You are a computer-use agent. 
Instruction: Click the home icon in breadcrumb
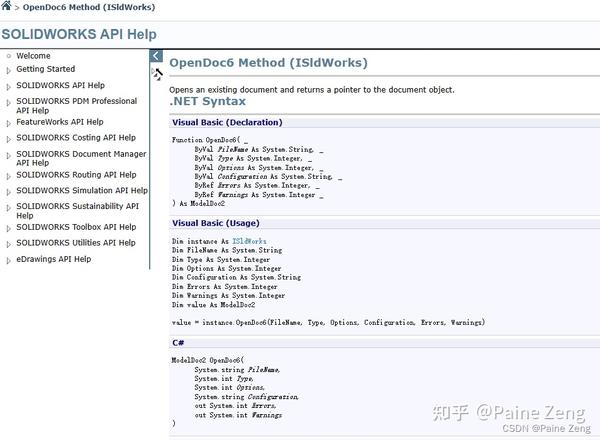pyautogui.click(x=6, y=6)
